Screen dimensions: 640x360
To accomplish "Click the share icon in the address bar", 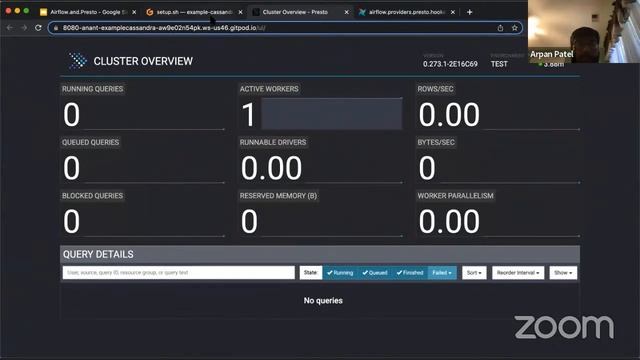I will point(500,28).
